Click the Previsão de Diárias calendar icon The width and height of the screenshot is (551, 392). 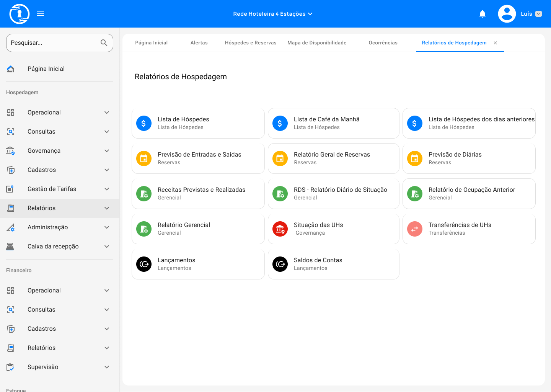click(x=415, y=158)
